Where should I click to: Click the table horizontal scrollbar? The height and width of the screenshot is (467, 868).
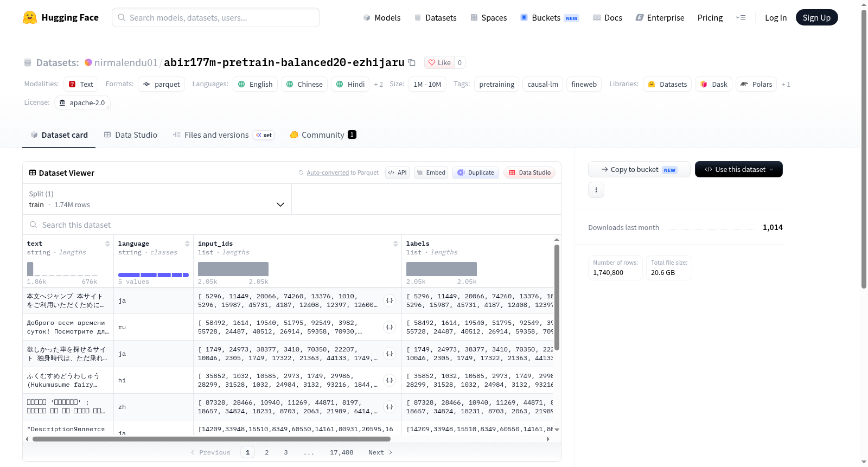[x=212, y=439]
